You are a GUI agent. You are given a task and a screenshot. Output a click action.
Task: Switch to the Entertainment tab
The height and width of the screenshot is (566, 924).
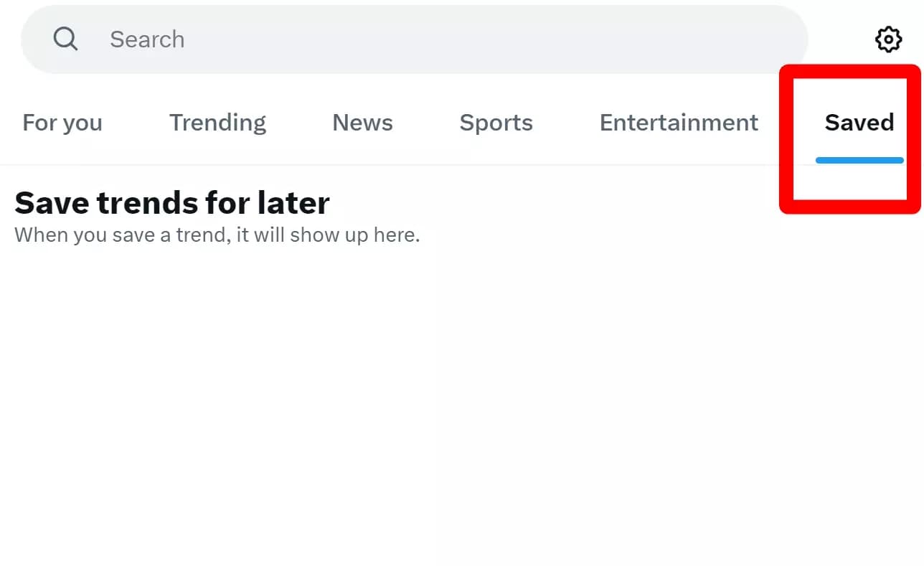pyautogui.click(x=678, y=123)
